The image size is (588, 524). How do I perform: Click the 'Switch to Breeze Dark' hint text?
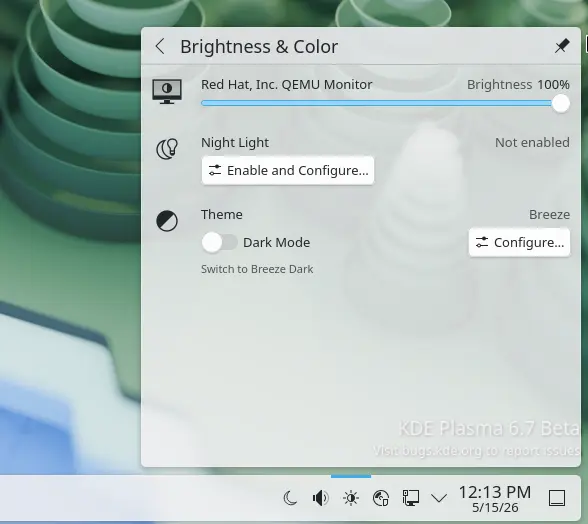pyautogui.click(x=257, y=269)
